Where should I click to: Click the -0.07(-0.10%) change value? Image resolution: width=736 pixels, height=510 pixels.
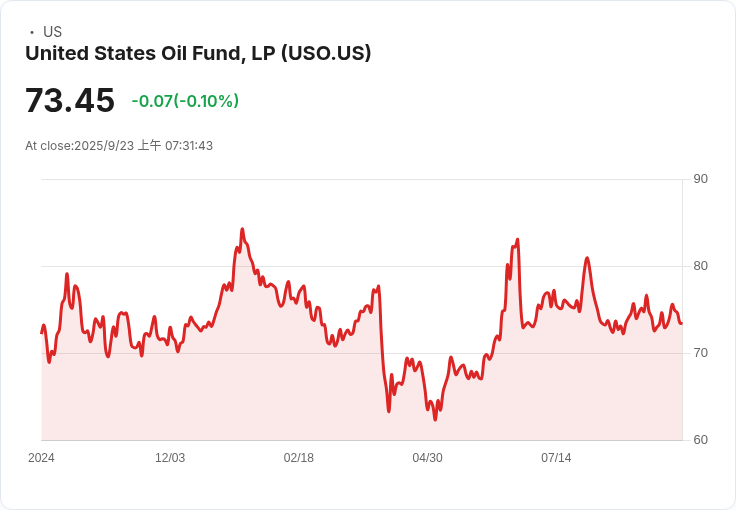(x=185, y=101)
